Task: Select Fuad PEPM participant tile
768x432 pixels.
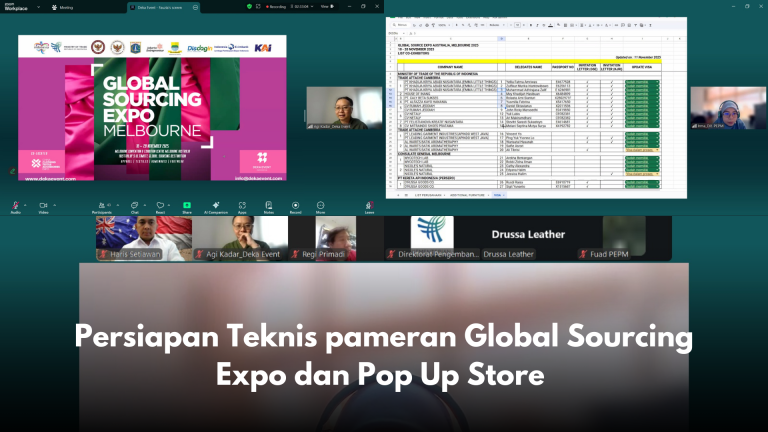Action: (624, 238)
